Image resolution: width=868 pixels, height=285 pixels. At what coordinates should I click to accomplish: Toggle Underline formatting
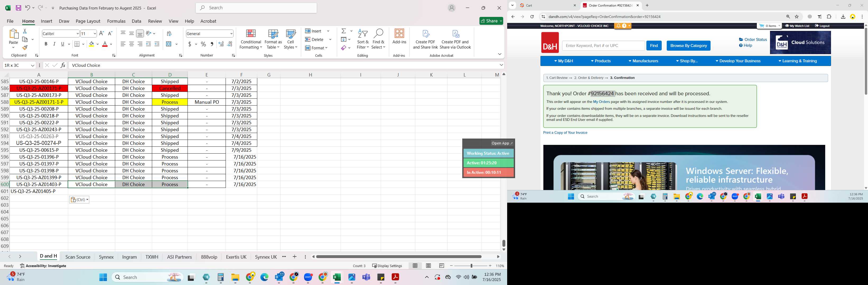[63, 44]
